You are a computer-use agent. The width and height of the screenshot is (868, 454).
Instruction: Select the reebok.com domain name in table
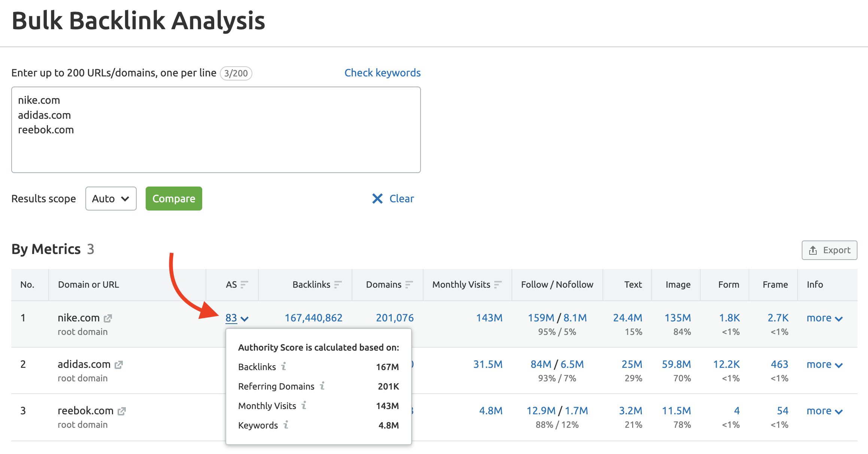pyautogui.click(x=85, y=411)
